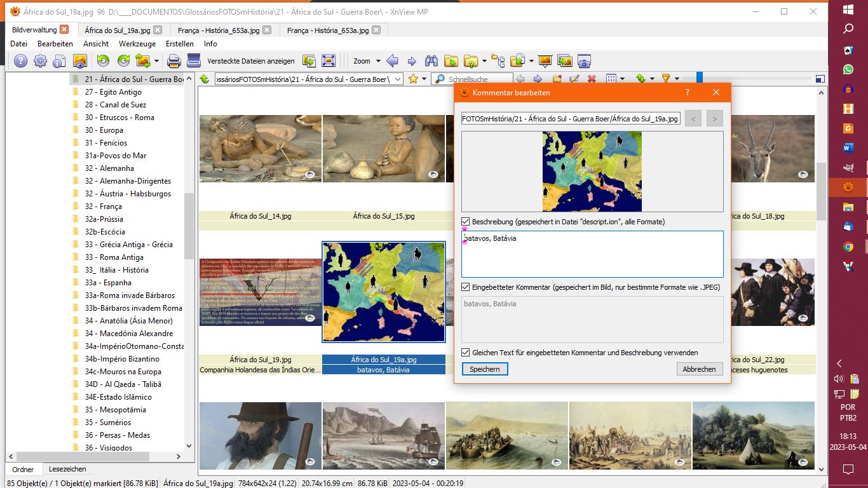This screenshot has width=868, height=488.
Task: Click the screen capture camera icon
Action: tap(584, 61)
